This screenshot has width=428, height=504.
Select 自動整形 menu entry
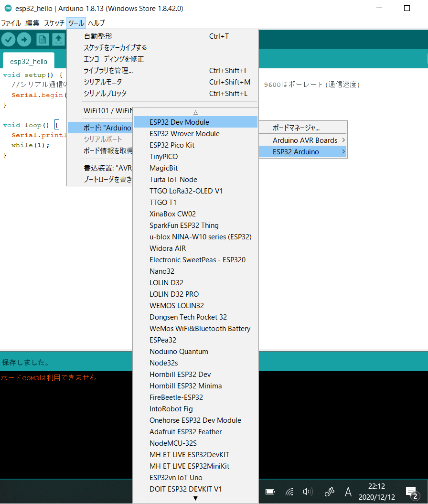(162, 36)
